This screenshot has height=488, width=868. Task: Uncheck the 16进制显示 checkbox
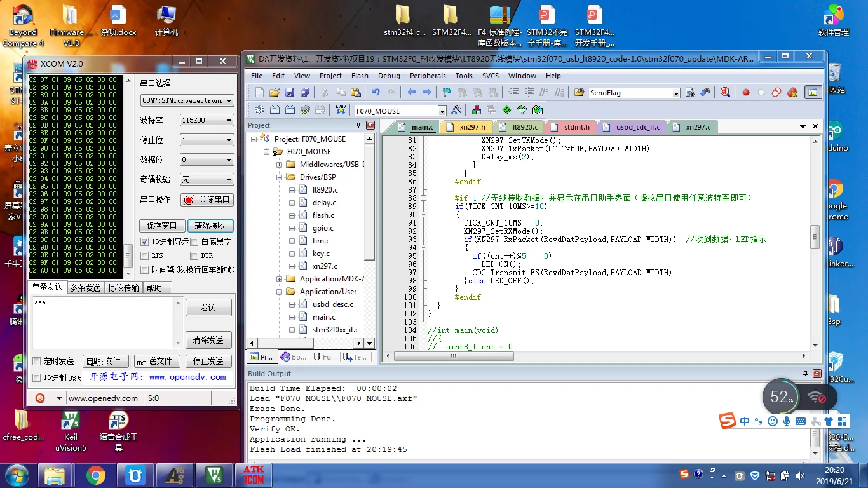(x=145, y=241)
